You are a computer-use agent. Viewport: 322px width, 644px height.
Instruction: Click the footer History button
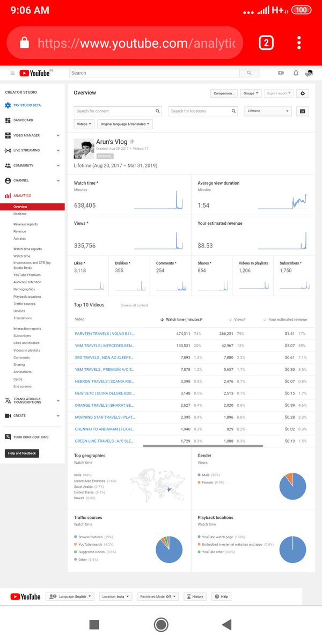(195, 596)
